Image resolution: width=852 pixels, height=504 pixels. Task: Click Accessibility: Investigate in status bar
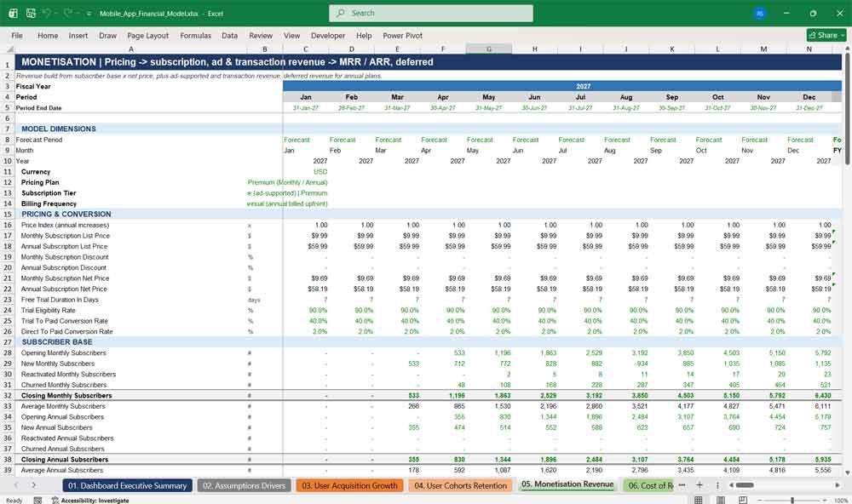[x=90, y=501]
